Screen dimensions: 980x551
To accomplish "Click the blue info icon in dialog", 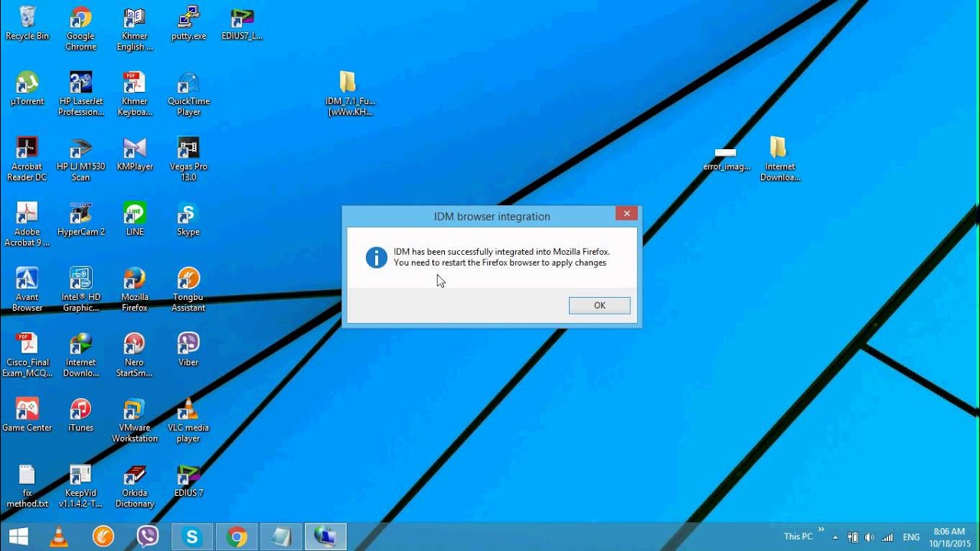I will [377, 257].
